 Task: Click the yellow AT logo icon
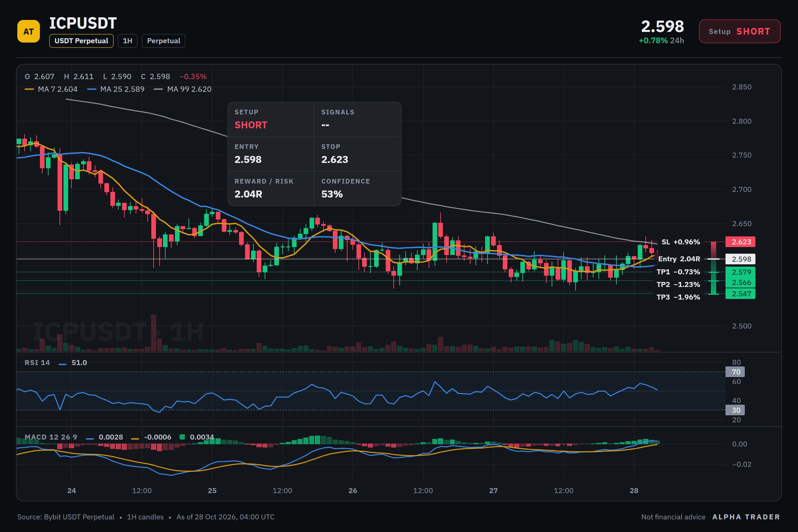(x=29, y=31)
